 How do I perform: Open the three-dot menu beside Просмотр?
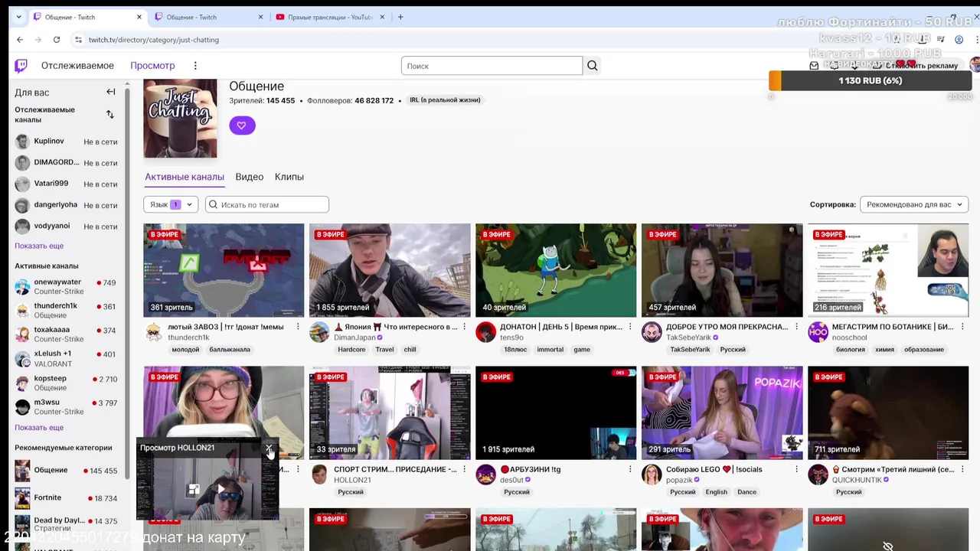click(x=195, y=66)
